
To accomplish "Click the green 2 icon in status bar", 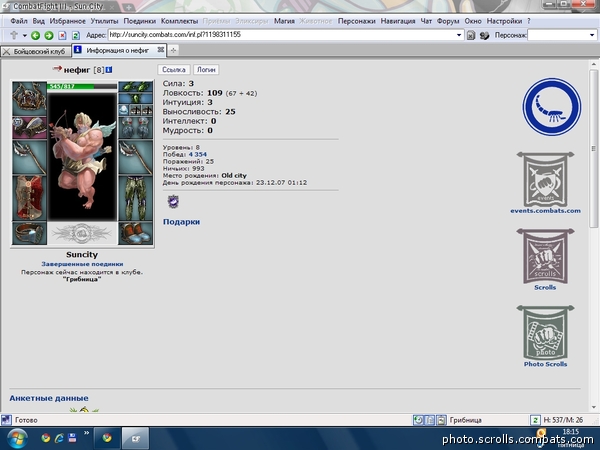I will [x=535, y=420].
